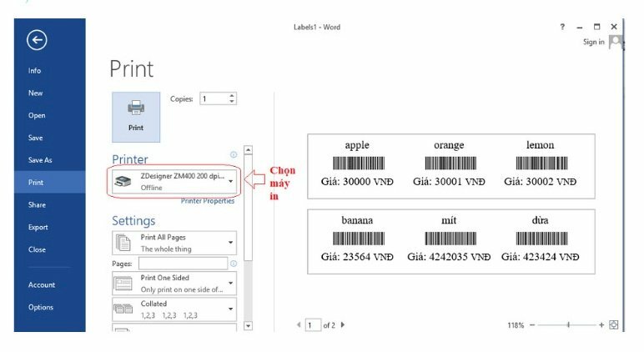Click the settings panel scrollbar thumb
The image size is (644, 352).
pos(248,208)
